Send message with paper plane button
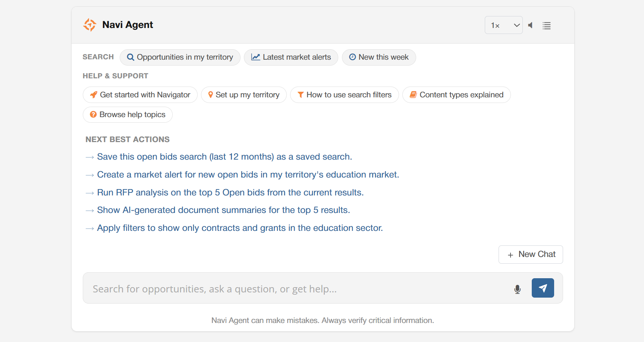This screenshot has height=342, width=644. [543, 288]
